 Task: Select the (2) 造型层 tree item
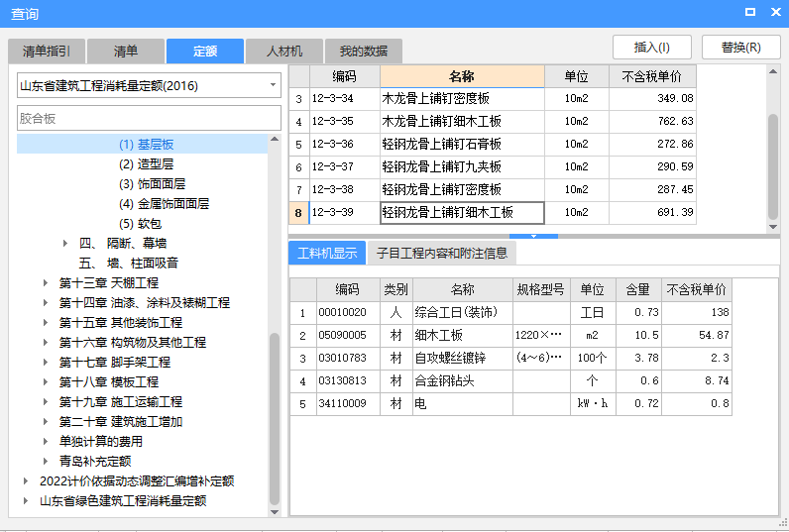[x=146, y=163]
